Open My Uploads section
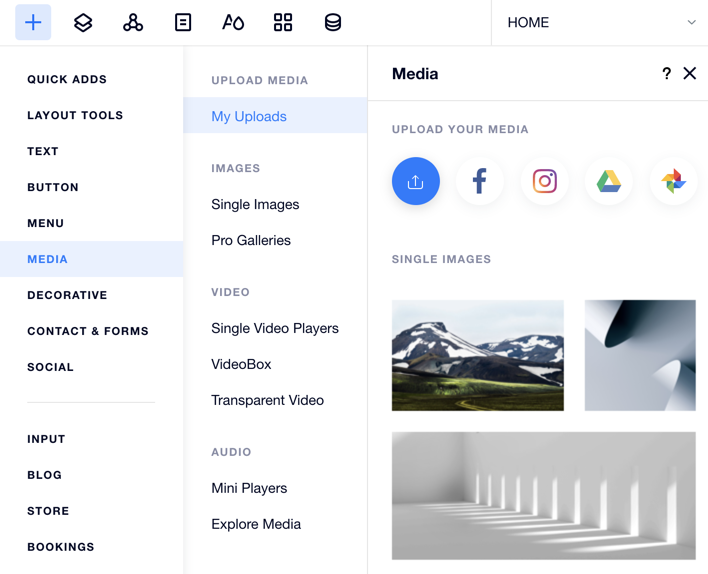Viewport: 708px width, 574px height. click(x=275, y=117)
